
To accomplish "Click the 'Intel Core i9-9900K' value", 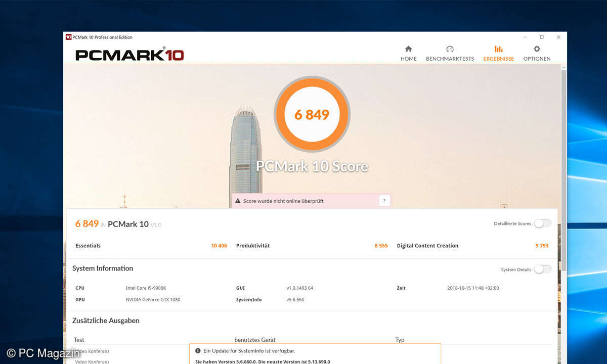I will click(x=146, y=288).
